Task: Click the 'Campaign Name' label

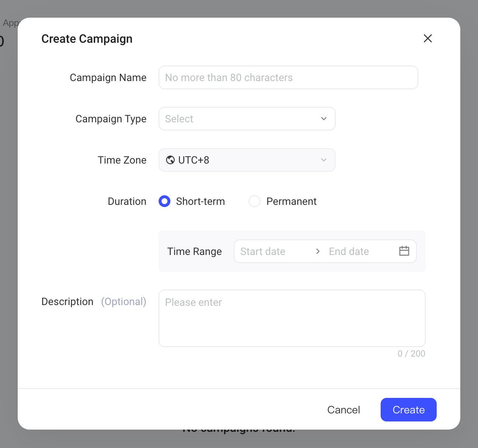Action: tap(108, 77)
